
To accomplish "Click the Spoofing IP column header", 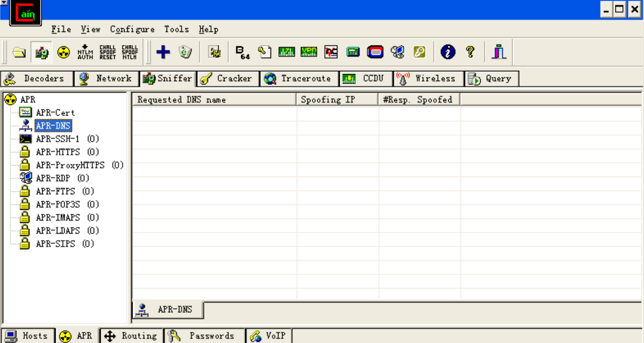I will (337, 100).
